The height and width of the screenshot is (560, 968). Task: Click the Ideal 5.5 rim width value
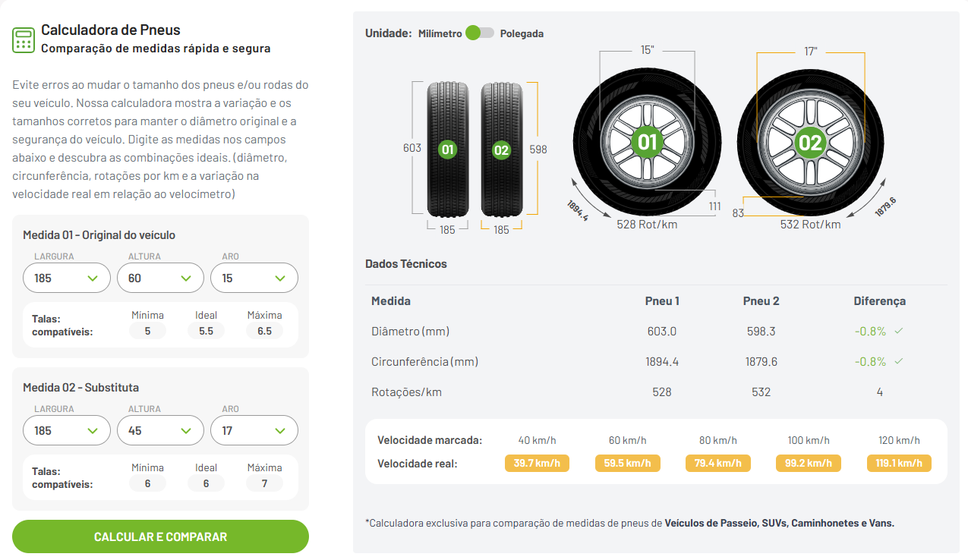(206, 331)
